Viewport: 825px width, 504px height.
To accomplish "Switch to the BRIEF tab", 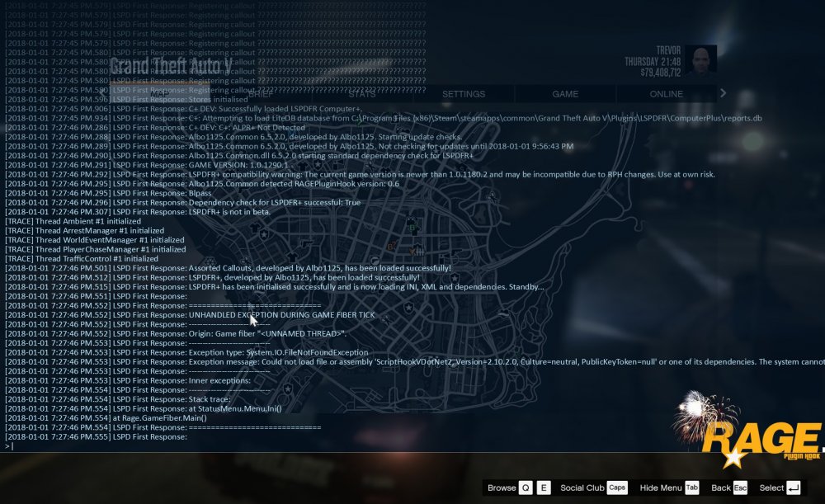I will [261, 94].
